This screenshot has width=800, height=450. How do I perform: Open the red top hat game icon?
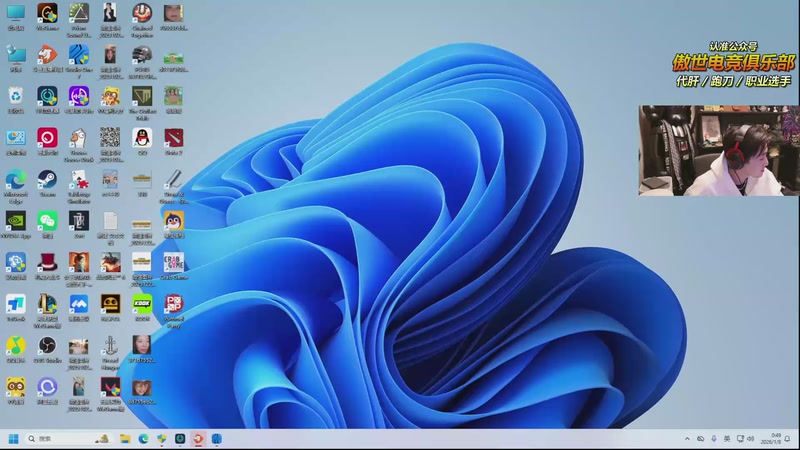[47, 262]
